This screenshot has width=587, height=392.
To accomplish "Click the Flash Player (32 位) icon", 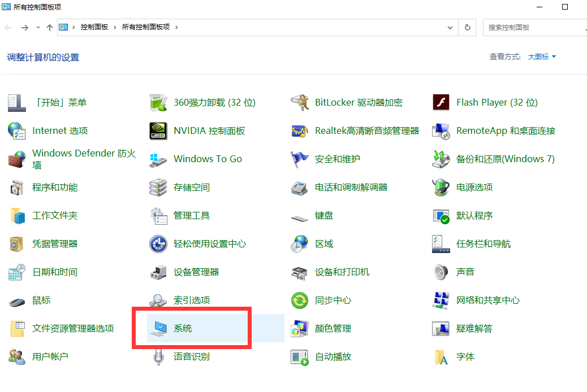I will (x=441, y=103).
